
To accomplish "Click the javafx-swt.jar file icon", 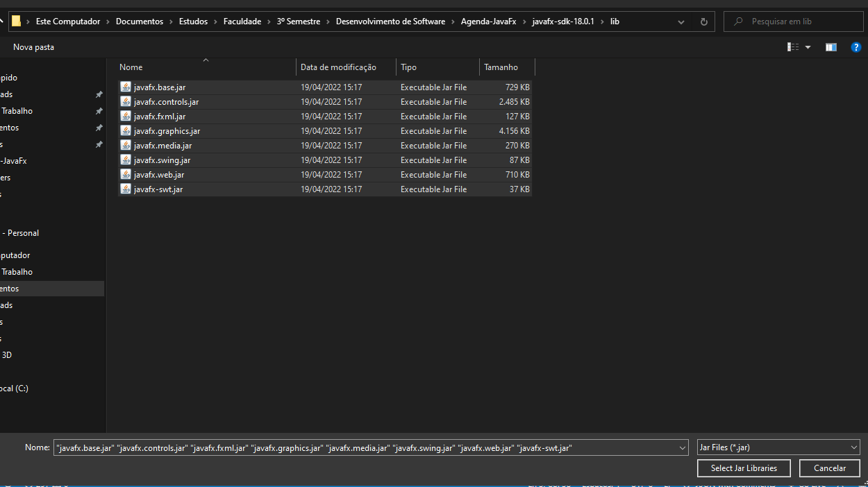I will (126, 189).
